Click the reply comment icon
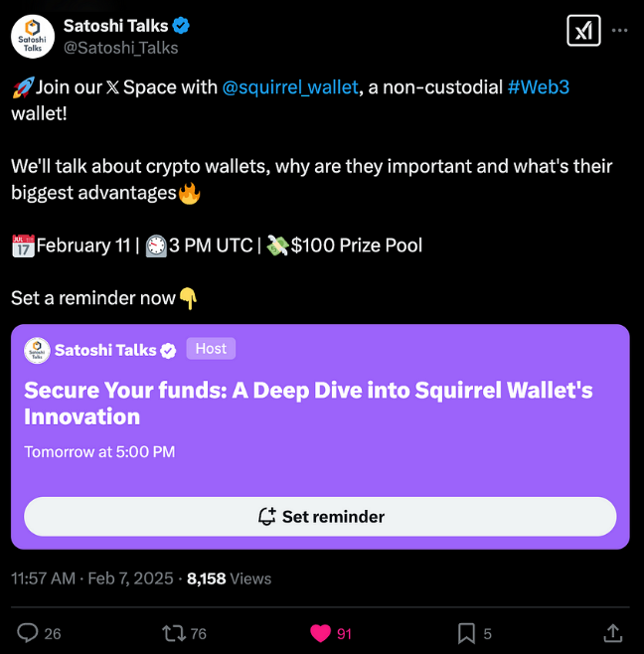This screenshot has height=654, width=644. [29, 633]
